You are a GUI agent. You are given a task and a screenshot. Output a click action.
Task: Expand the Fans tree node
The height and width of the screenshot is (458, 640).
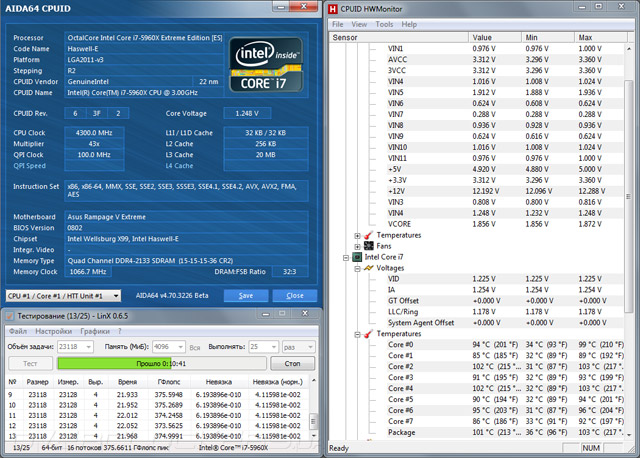357,246
